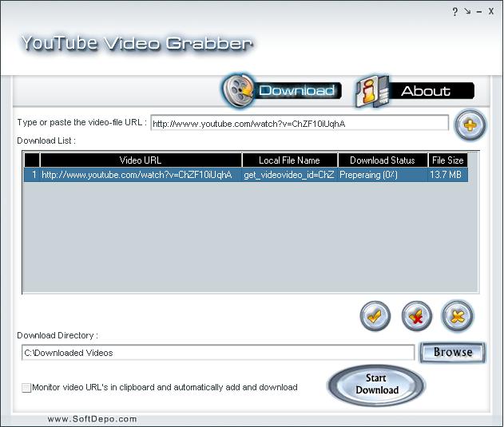The width and height of the screenshot is (504, 427).
Task: Focus the video-file URL input field
Action: [300, 123]
